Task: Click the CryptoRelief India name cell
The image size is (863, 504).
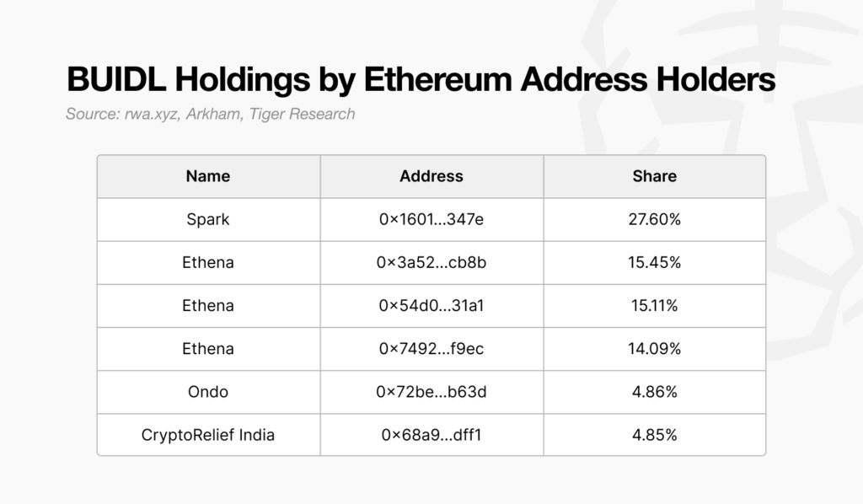Action: click(x=208, y=435)
